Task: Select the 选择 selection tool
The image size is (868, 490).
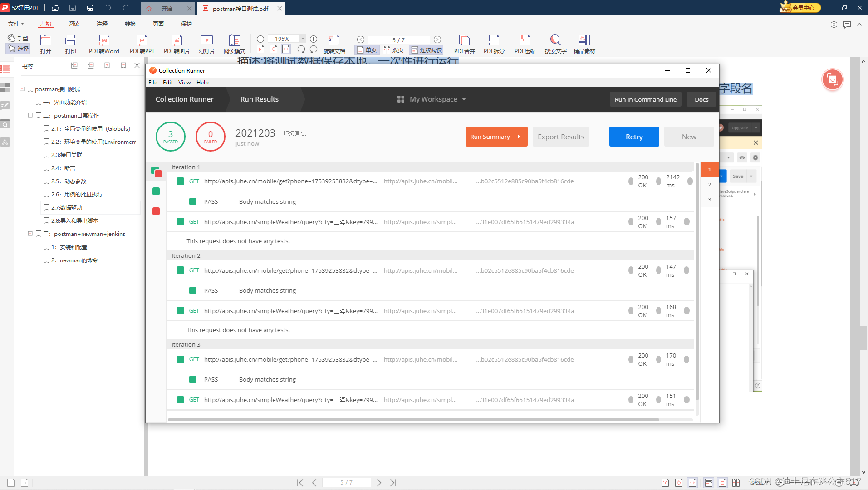Action: click(18, 49)
